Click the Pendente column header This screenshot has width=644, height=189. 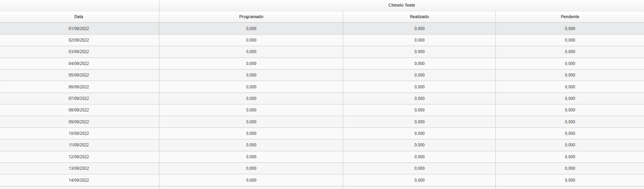click(570, 17)
